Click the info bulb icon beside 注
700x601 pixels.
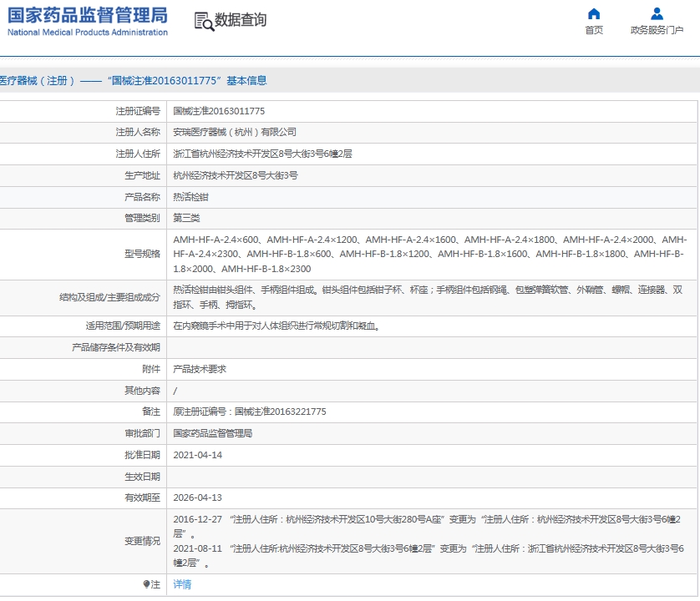coord(146,583)
